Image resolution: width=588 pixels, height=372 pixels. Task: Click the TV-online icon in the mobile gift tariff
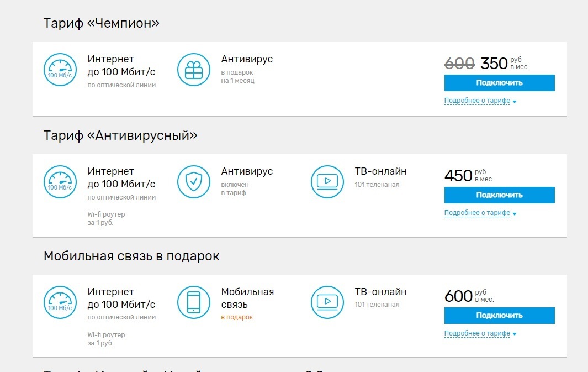pos(327,302)
